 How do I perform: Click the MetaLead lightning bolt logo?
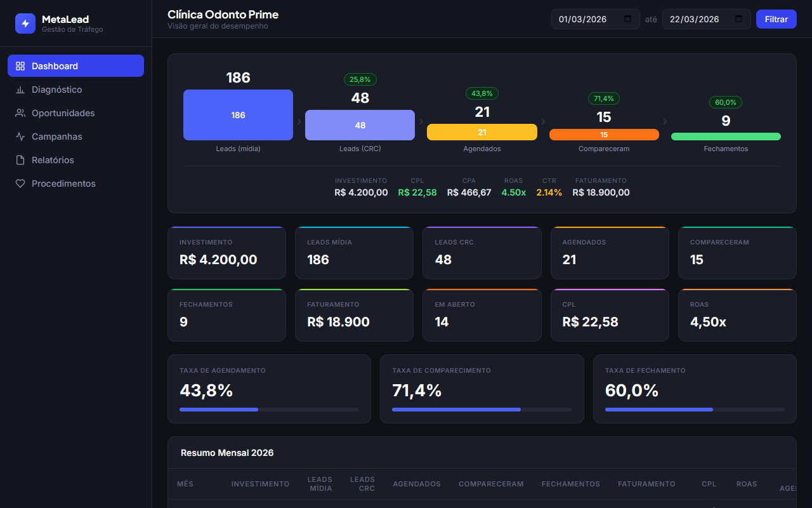pos(25,23)
